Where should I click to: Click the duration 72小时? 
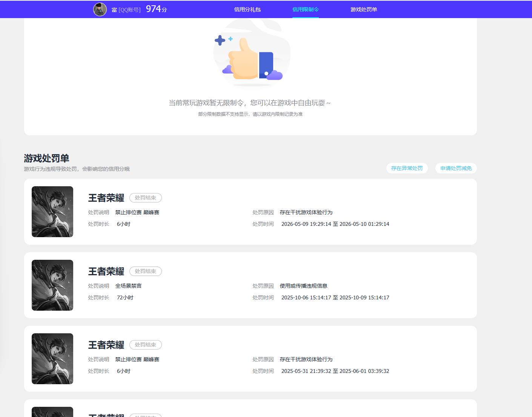(x=125, y=297)
